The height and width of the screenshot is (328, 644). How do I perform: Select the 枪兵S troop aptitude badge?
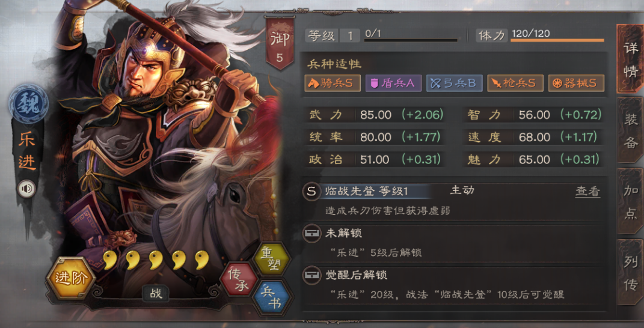coord(515,84)
